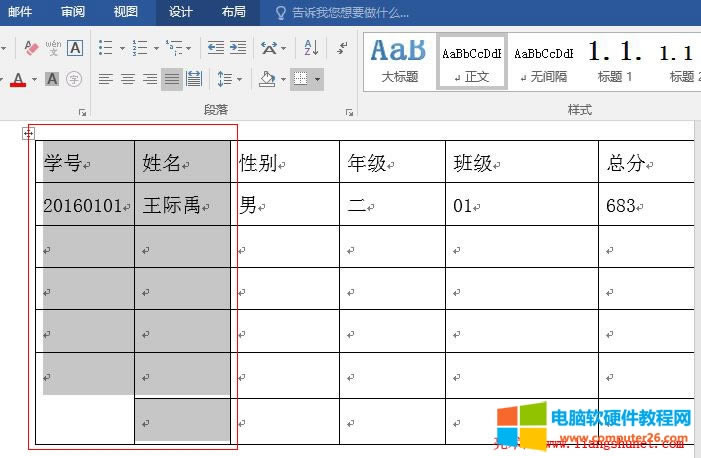Screen dimensions: 701x458
Task: Toggle Character Shading gray A icon
Action: coord(52,79)
